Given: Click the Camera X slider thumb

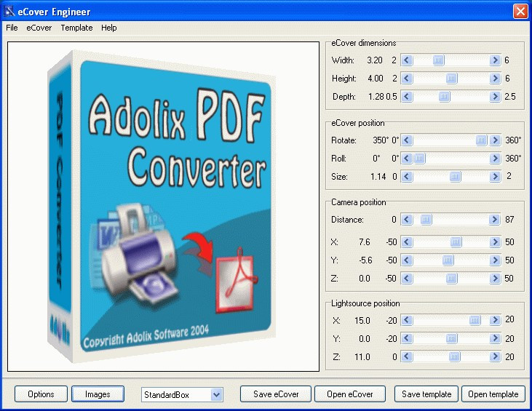Looking at the screenshot, I should point(456,242).
